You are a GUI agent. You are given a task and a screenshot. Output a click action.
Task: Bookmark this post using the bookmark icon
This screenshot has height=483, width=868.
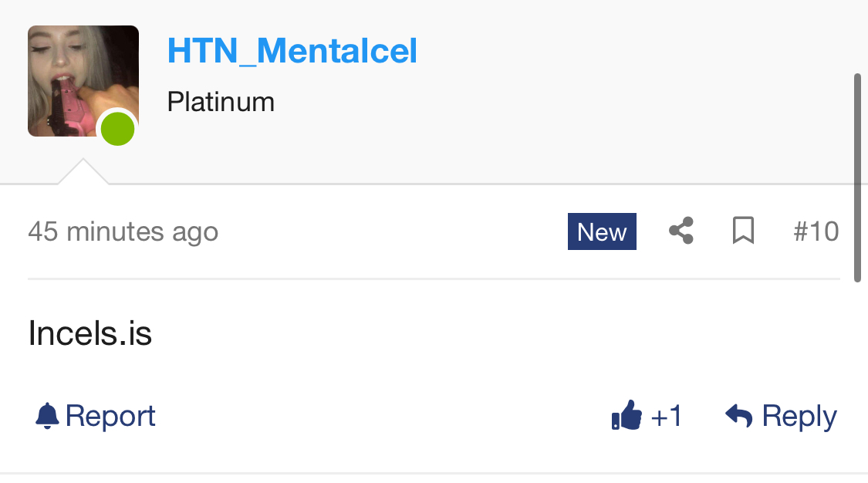click(743, 231)
